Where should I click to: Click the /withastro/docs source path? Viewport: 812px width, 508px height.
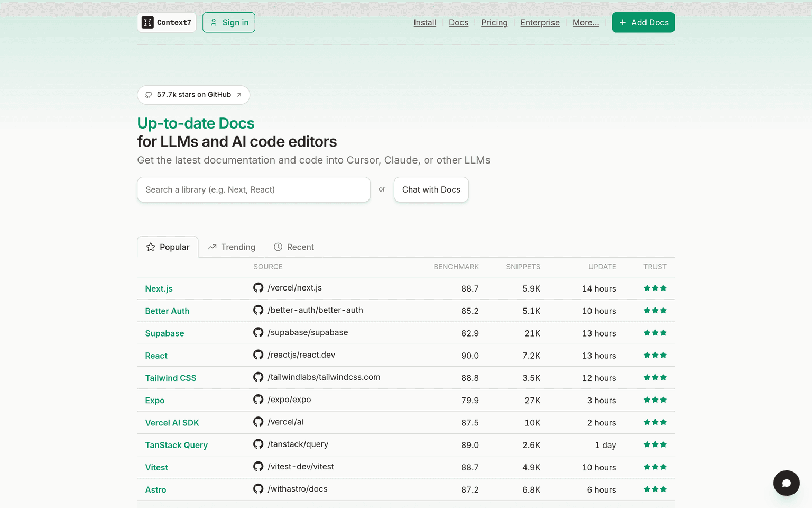[x=298, y=489]
